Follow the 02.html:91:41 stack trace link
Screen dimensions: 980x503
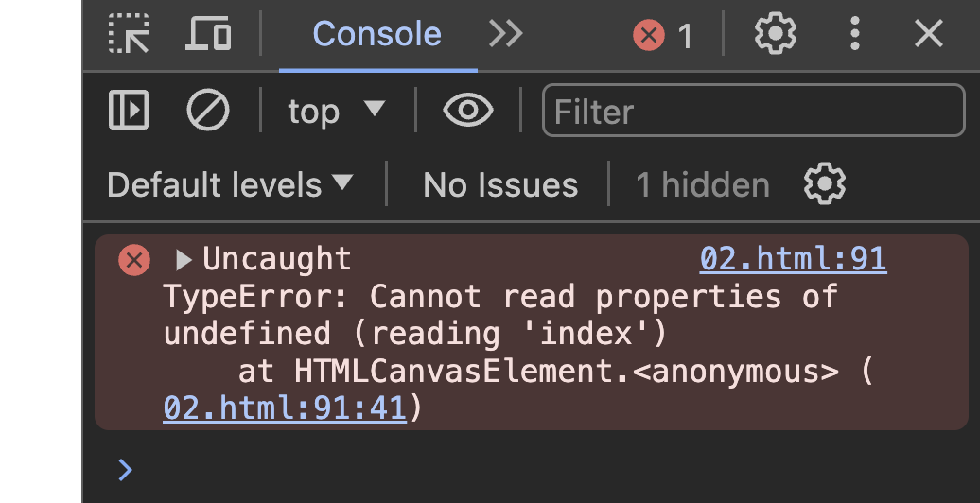click(285, 408)
